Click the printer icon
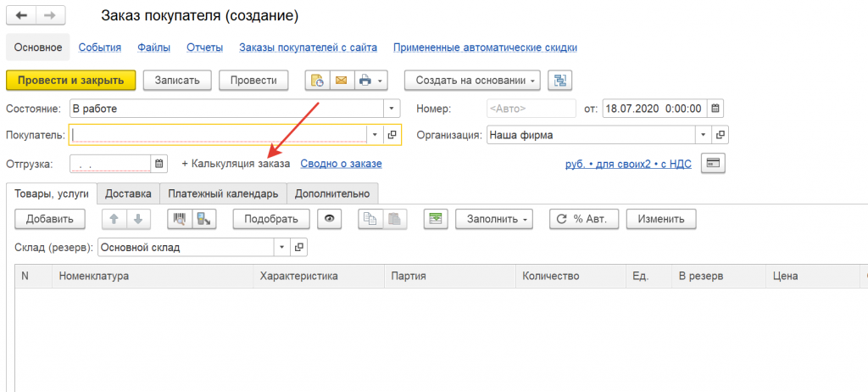The height and width of the screenshot is (392, 868). pyautogui.click(x=364, y=81)
